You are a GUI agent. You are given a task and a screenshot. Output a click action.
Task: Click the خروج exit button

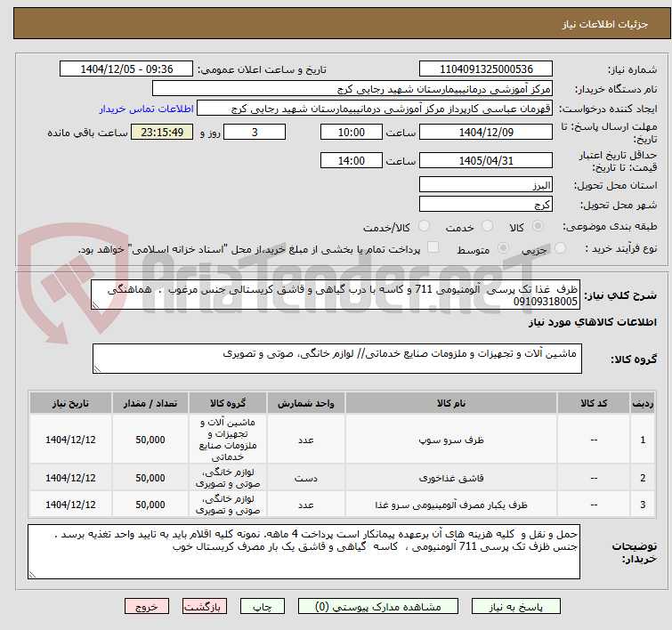click(x=147, y=607)
